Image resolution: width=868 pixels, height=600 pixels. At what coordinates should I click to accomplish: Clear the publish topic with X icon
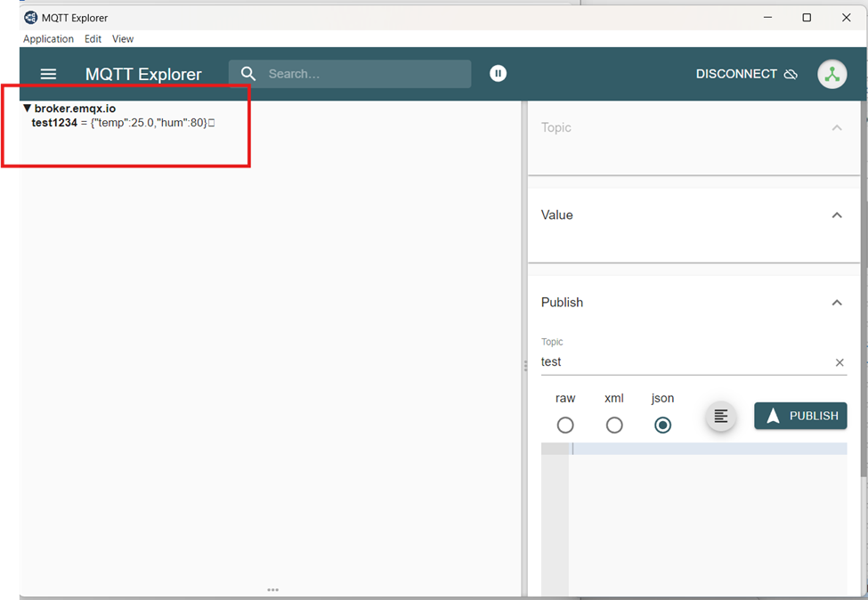click(839, 362)
